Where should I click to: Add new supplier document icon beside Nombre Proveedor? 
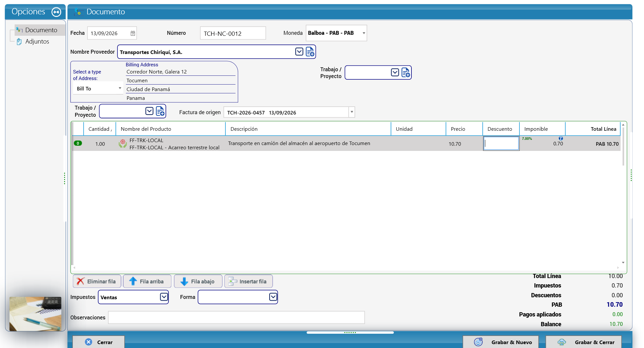pyautogui.click(x=310, y=52)
